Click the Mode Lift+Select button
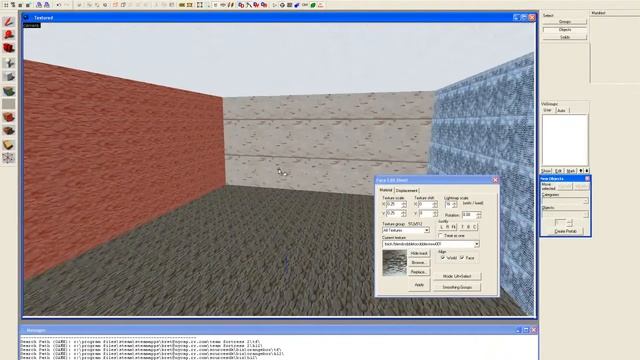The width and height of the screenshot is (640, 360). (457, 276)
